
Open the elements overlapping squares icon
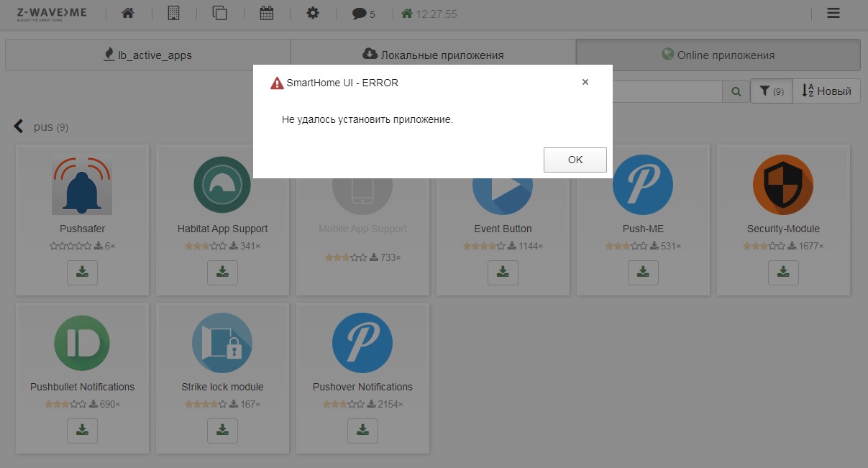219,13
